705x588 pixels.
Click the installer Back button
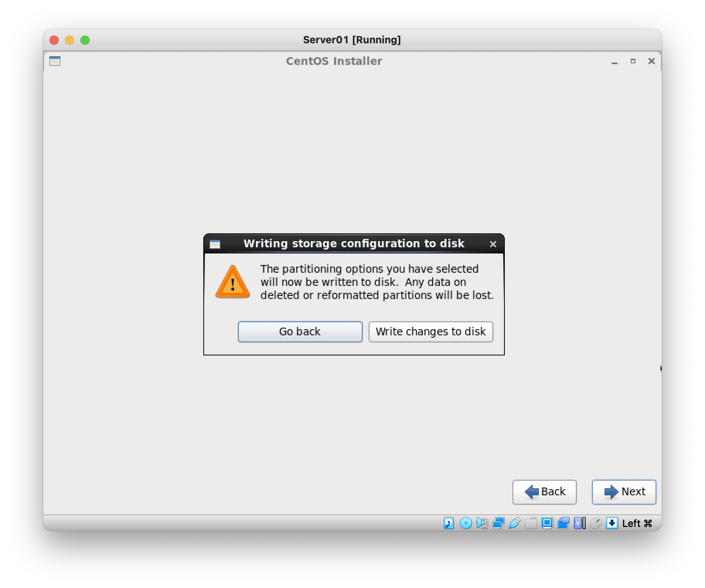tap(544, 492)
